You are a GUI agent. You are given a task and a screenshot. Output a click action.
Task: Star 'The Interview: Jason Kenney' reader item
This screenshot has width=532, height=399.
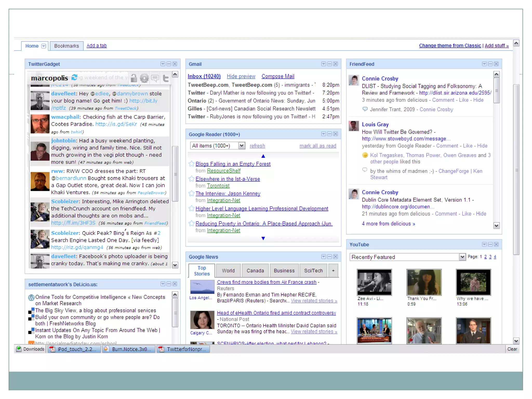tap(191, 194)
